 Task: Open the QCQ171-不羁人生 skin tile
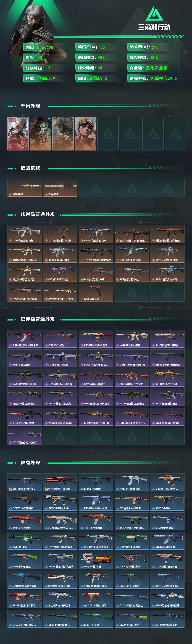(60, 273)
